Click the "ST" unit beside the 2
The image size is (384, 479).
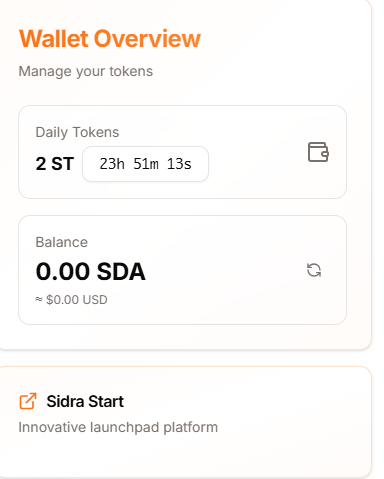pos(63,164)
